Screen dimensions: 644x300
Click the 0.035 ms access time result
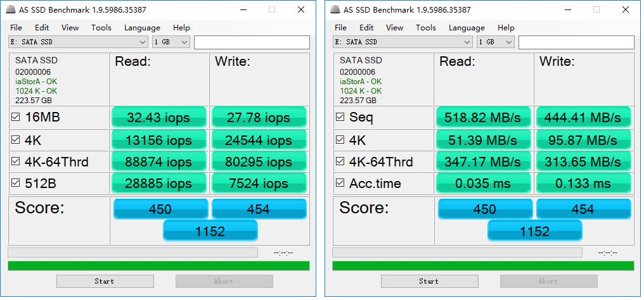(x=484, y=183)
